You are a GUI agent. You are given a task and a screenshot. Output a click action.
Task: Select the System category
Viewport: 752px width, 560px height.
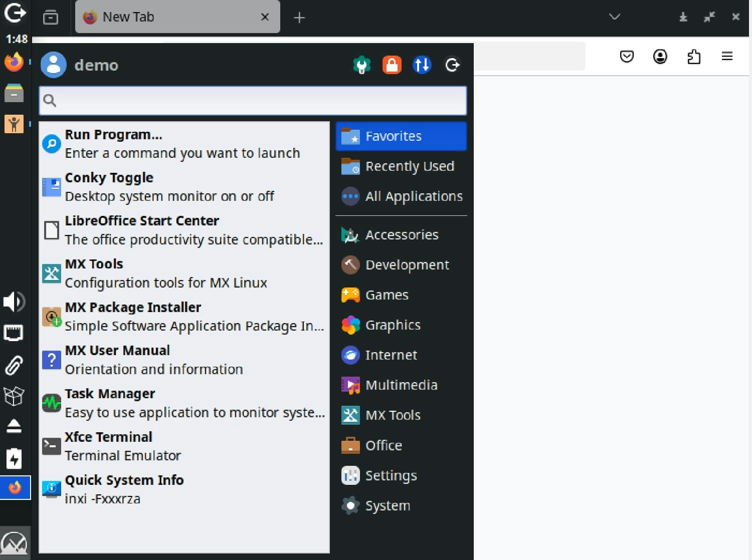401,505
